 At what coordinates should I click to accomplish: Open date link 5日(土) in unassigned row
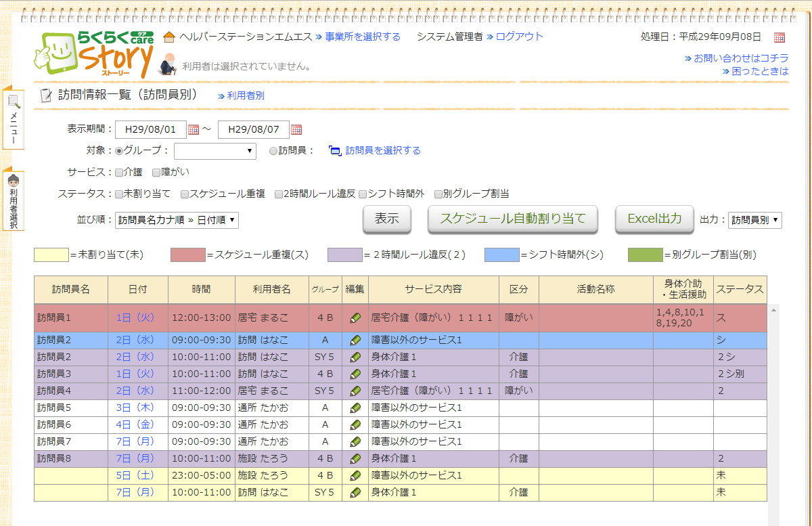coord(136,475)
